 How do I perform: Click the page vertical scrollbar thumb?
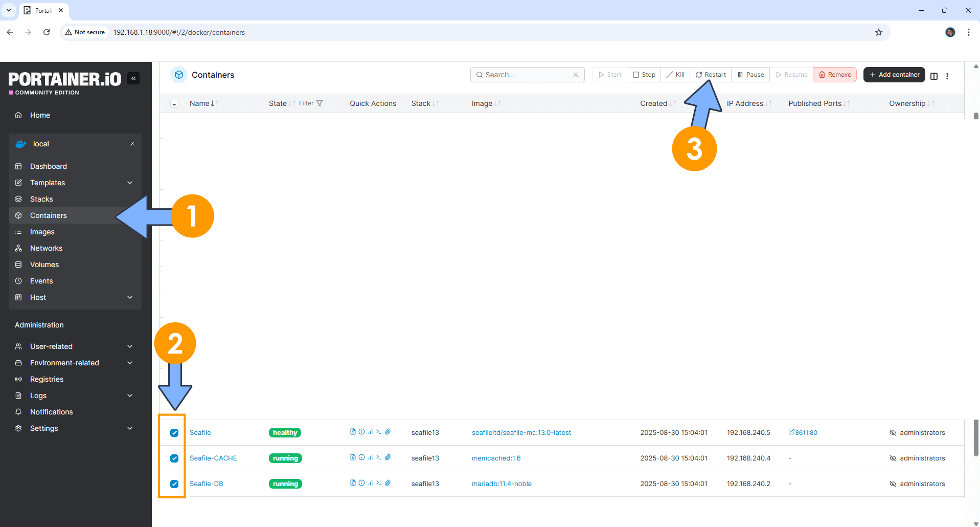tap(976, 438)
